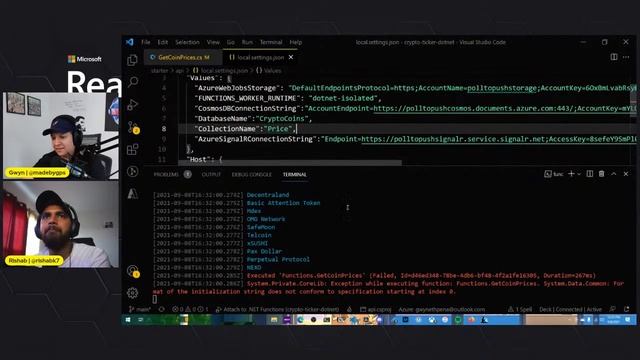Click the local.settings.json breadcrumb
This screenshot has height=360, width=640.
point(221,71)
